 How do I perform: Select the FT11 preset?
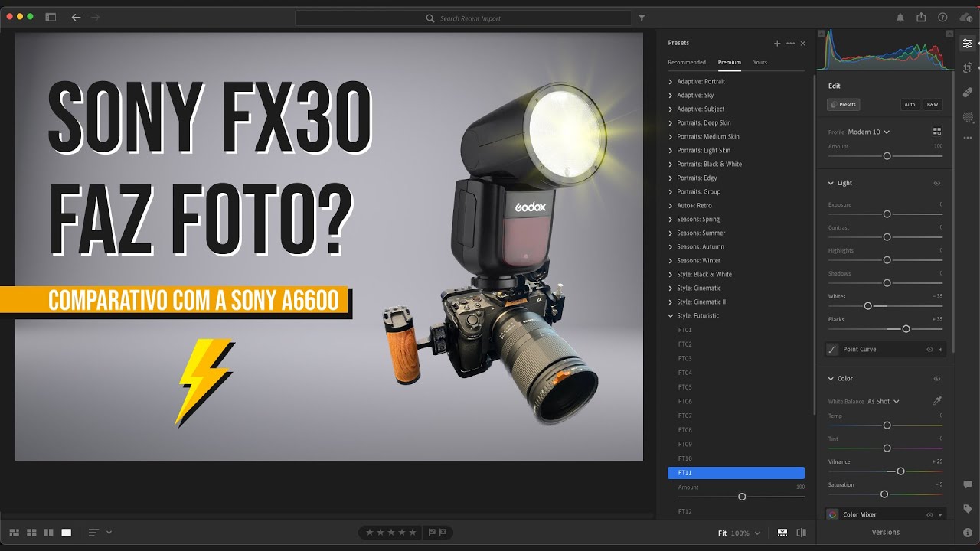736,473
